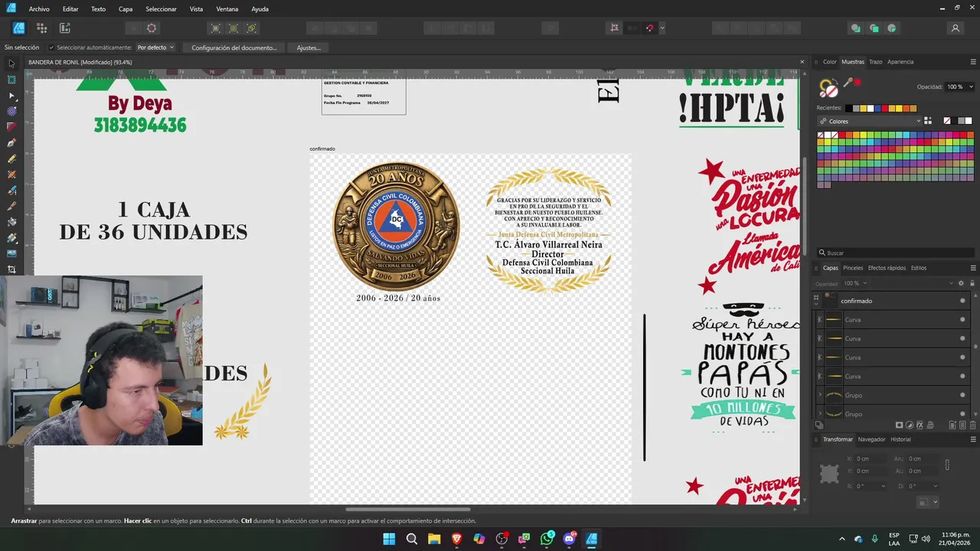Hide the first Curva layer
Image resolution: width=980 pixels, height=551 pixels.
(x=962, y=320)
